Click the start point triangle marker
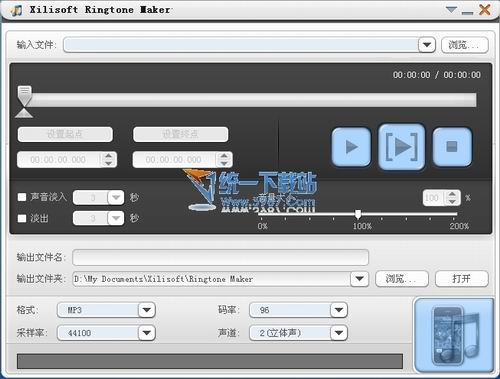The image size is (500, 379). click(24, 113)
